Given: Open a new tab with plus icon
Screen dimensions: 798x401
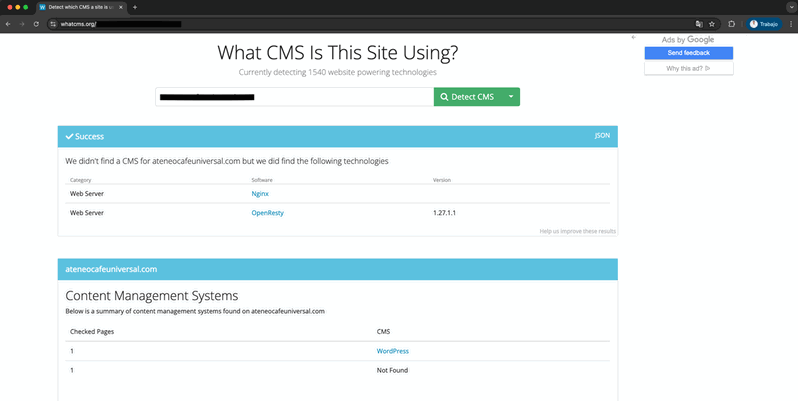Looking at the screenshot, I should (x=135, y=7).
